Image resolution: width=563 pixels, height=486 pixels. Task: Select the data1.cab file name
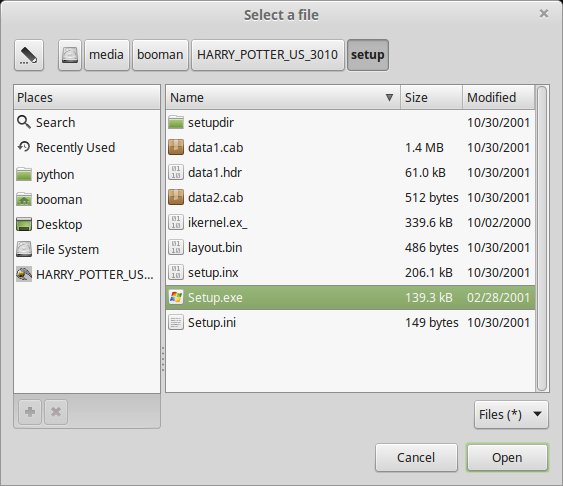click(x=215, y=148)
